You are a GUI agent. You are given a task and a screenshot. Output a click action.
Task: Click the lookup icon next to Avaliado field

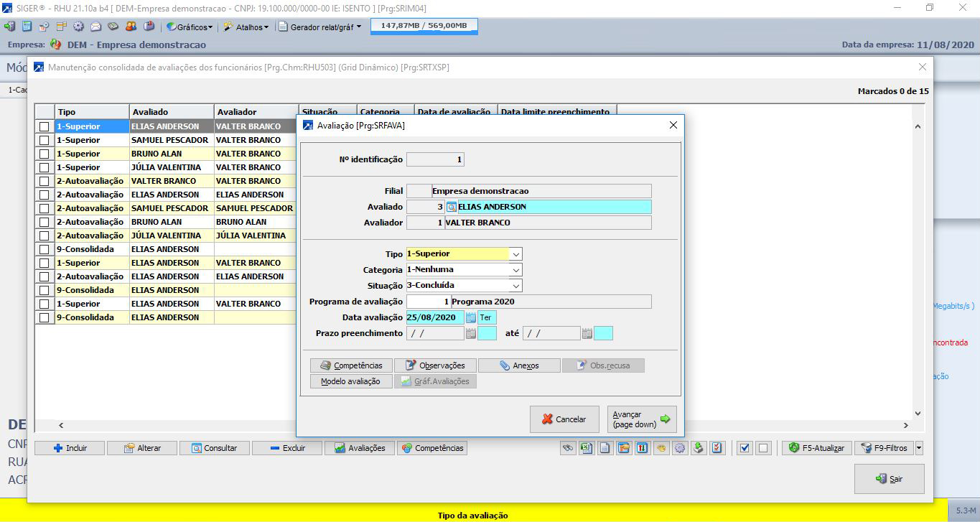(452, 207)
